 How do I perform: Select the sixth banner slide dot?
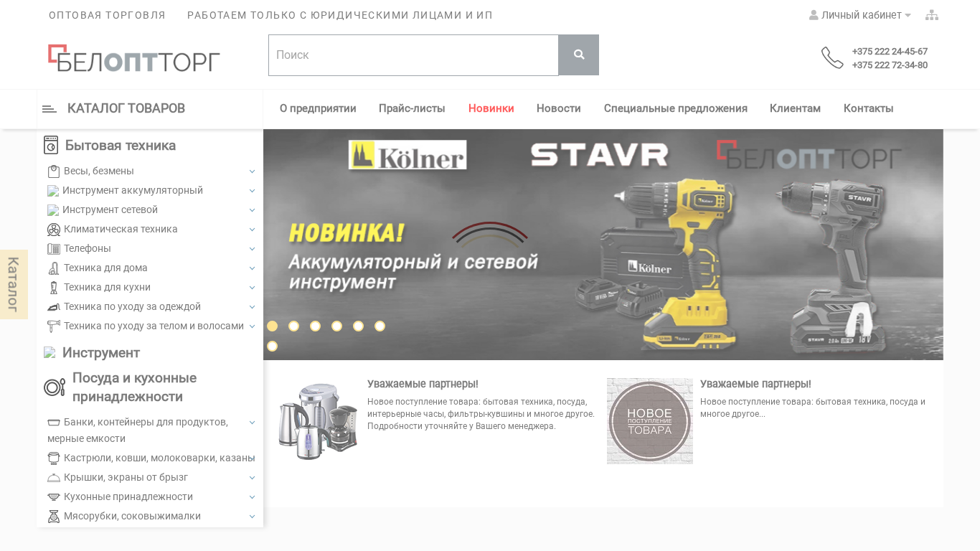[x=380, y=326]
